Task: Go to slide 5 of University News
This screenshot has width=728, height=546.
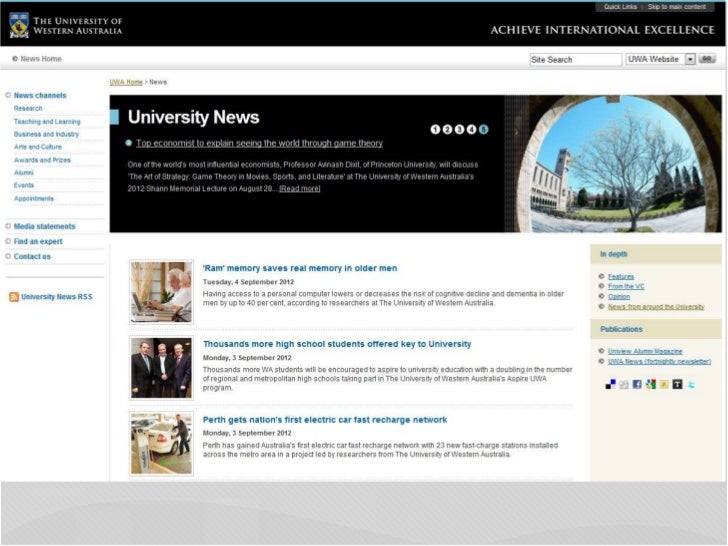Action: tap(483, 129)
